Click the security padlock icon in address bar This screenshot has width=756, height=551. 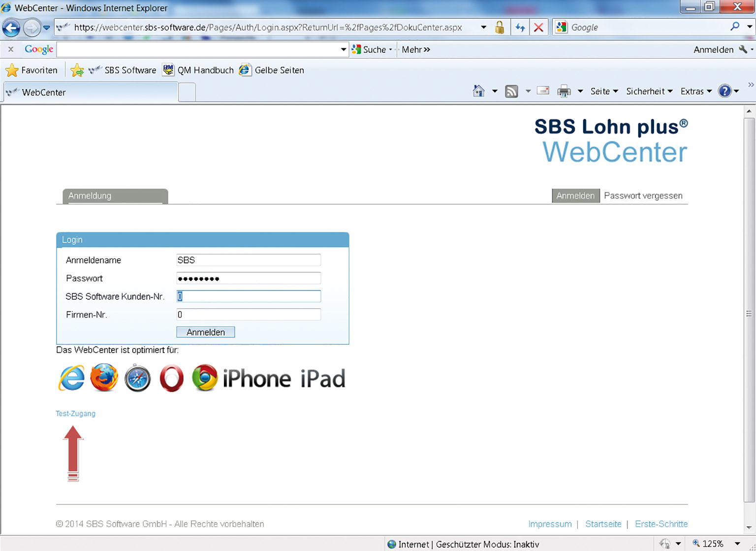point(500,28)
